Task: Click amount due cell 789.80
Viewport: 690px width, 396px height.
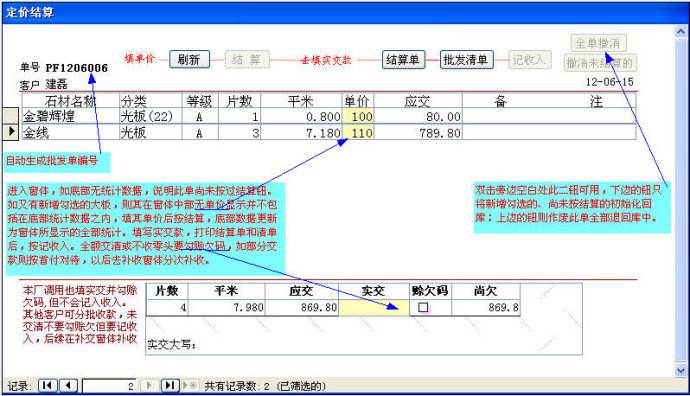Action: [x=418, y=133]
